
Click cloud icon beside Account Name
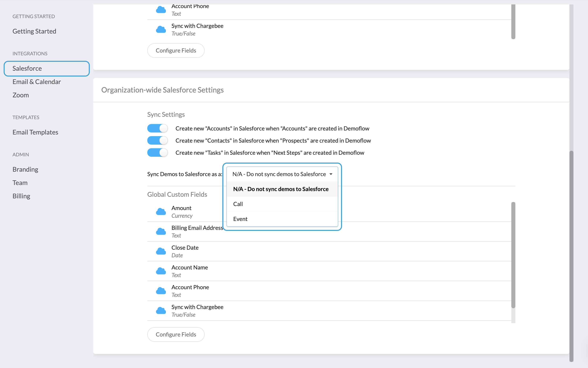pos(161,271)
